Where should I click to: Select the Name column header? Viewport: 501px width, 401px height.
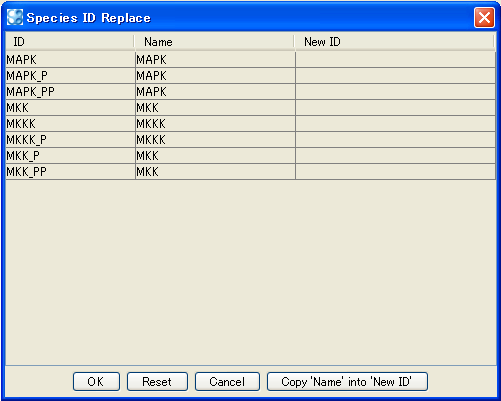[x=214, y=42]
